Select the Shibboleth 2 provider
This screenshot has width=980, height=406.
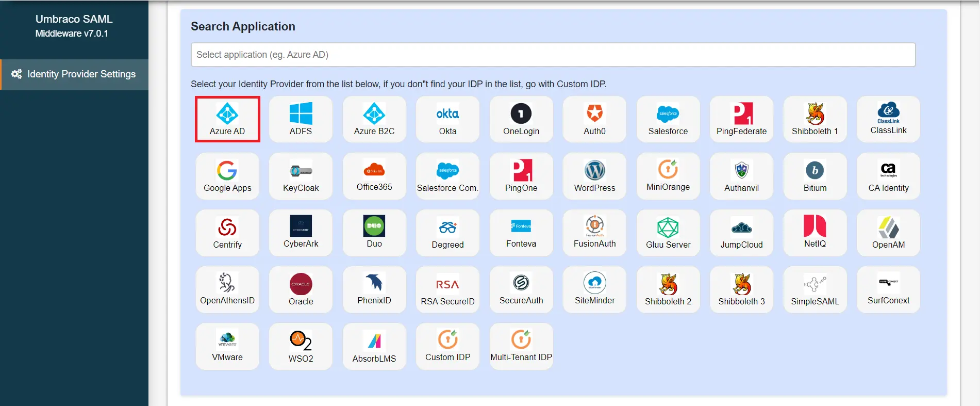[x=668, y=289]
